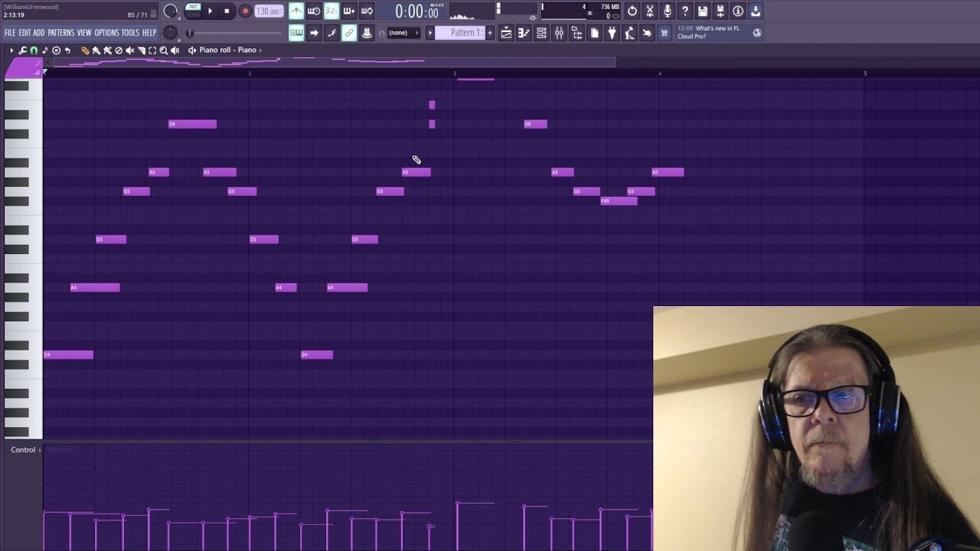Click the add pattern plus button
Viewport: 980px width, 551px height.
point(490,33)
